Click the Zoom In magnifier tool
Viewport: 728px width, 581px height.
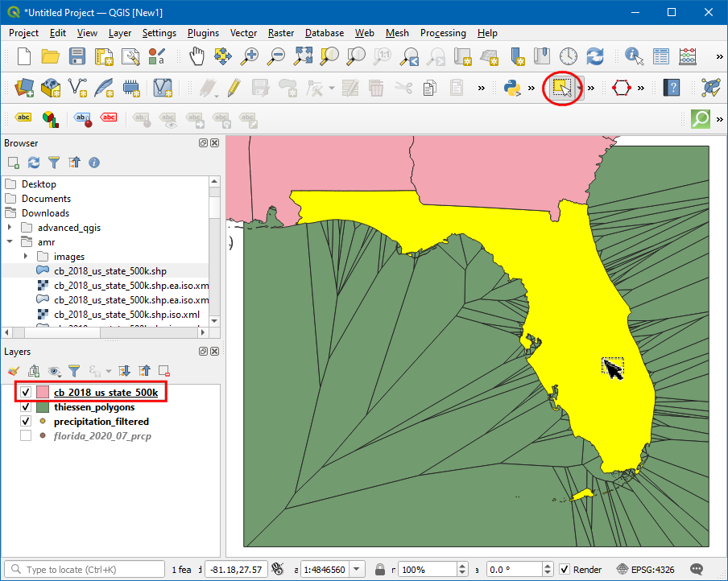point(250,56)
